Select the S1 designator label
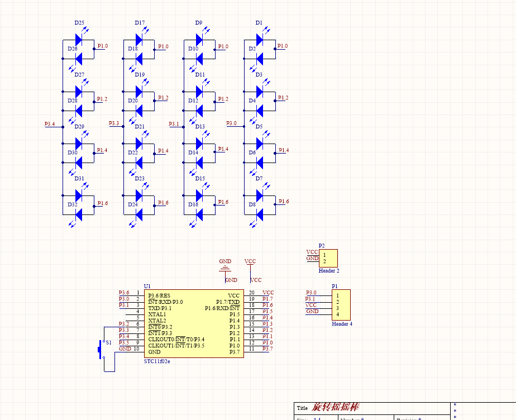The image size is (516, 420). click(x=108, y=343)
